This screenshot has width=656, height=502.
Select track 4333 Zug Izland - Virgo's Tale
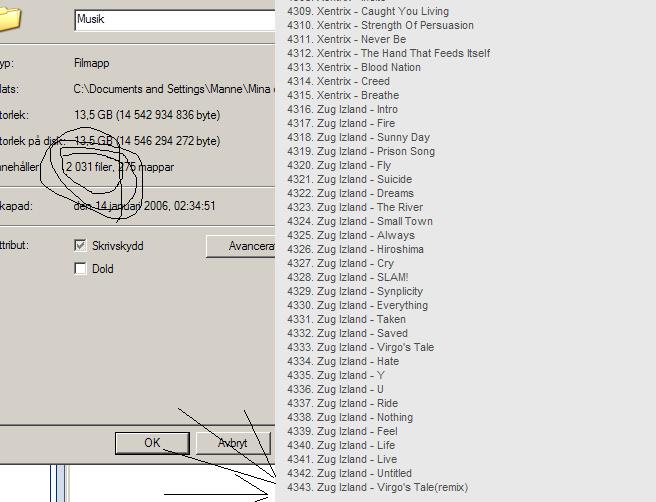coord(361,347)
